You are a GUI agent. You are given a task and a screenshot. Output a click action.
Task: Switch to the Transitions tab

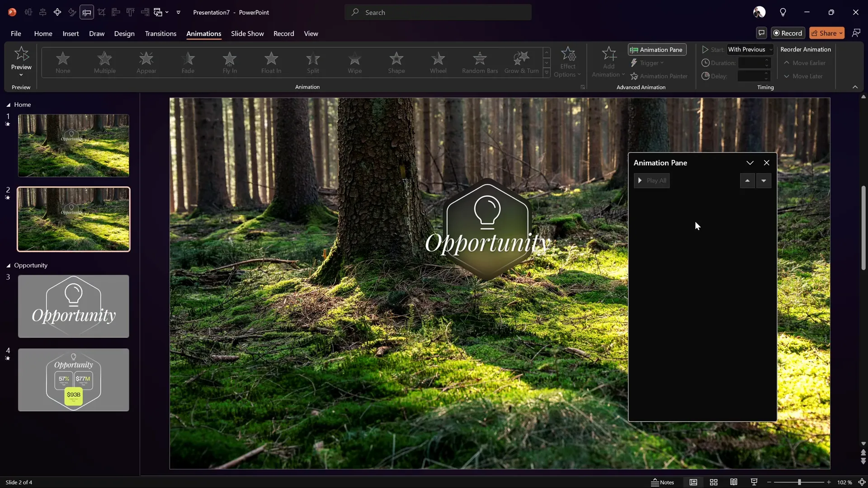[160, 33]
